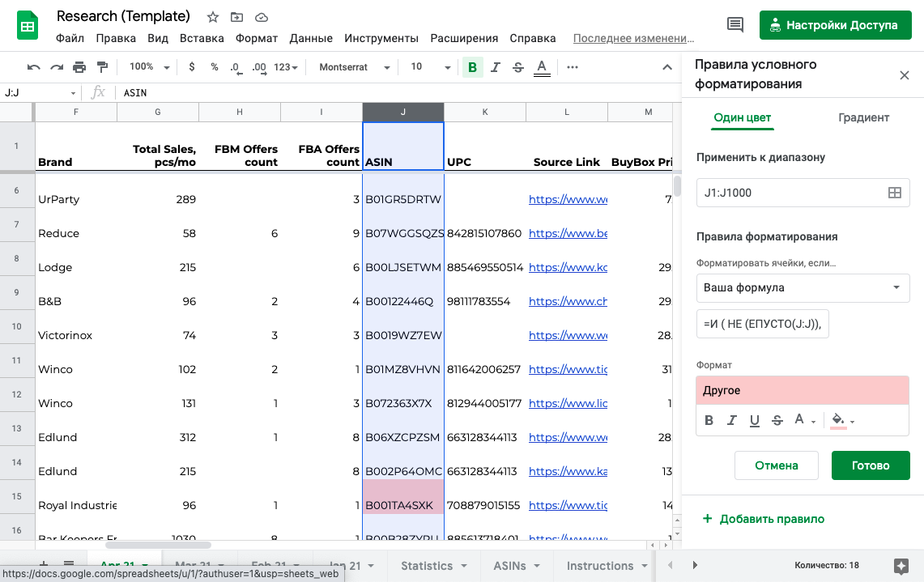Toggle italic in format rule panel
The width and height of the screenshot is (924, 582).
pos(732,420)
